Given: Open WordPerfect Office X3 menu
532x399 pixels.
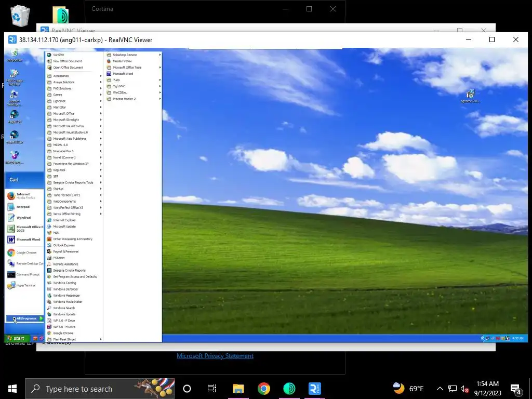Looking at the screenshot, I should point(74,208).
